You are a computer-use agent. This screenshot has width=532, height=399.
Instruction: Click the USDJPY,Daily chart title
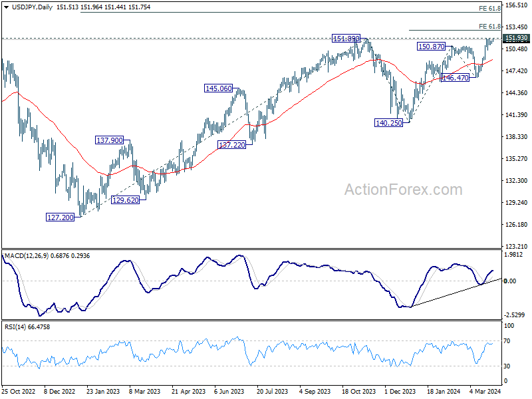[32, 7]
